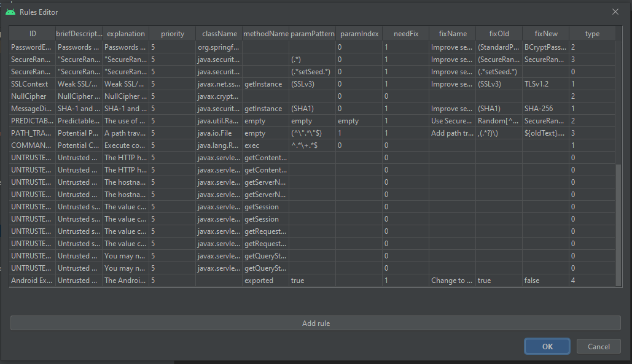Select the 'COMMAN...' ID cell

tap(33, 145)
